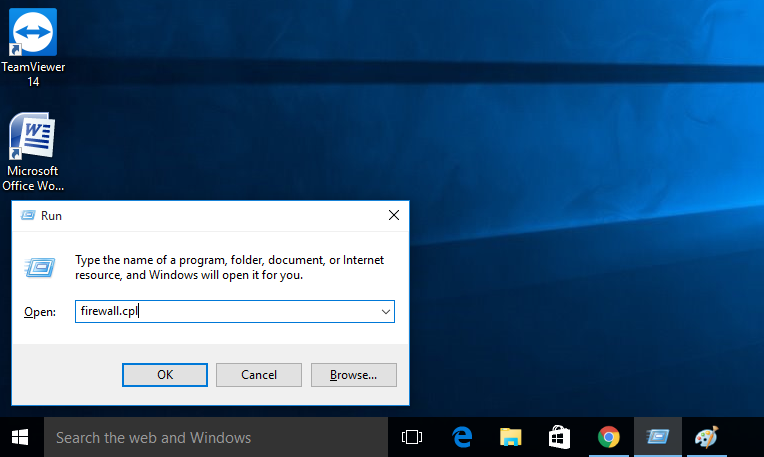
Task: Cancel the Run dialog
Action: [x=259, y=375]
